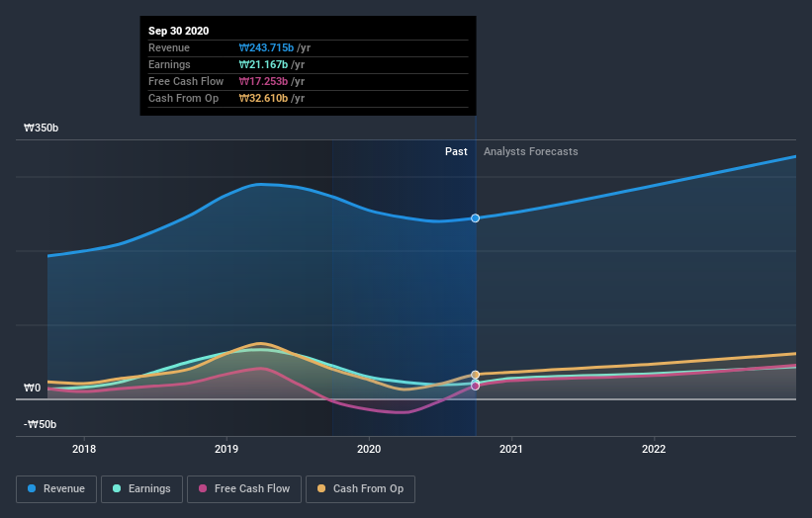
Task: Click the Analysts Forecasts label
Action: tap(531, 151)
